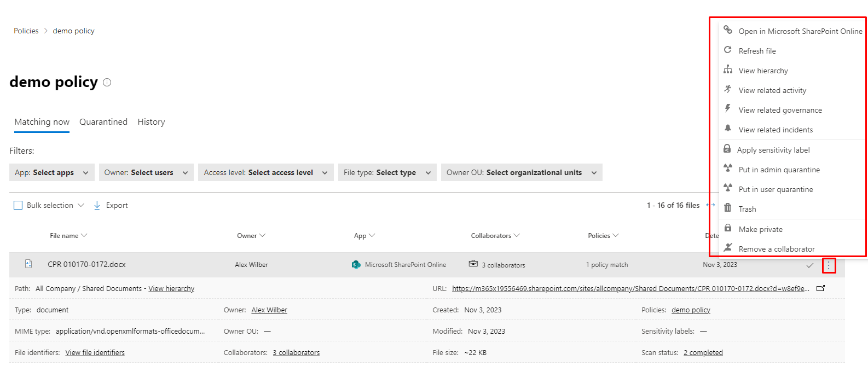Open the Owner: Select users dropdown
Viewport: 868px width, 372px height.
pos(146,172)
